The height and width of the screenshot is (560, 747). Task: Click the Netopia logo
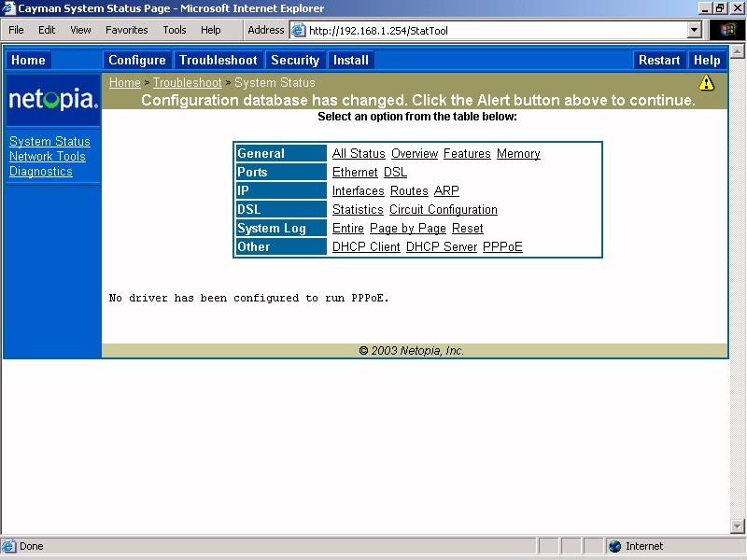[53, 100]
